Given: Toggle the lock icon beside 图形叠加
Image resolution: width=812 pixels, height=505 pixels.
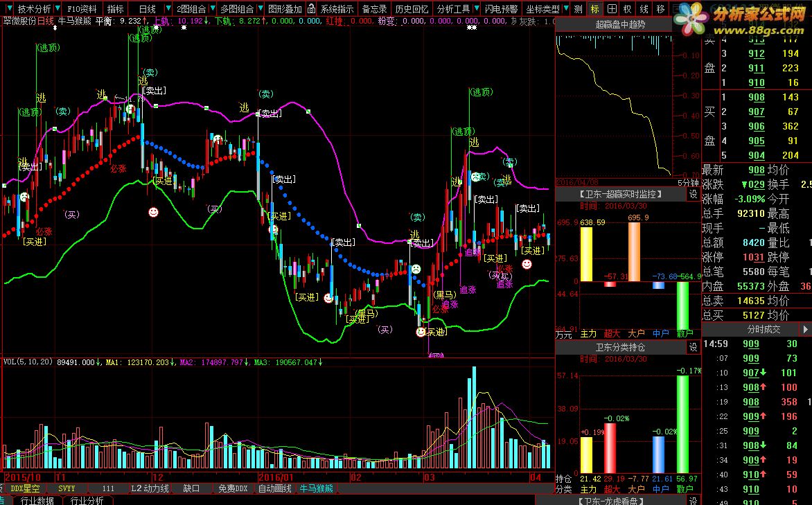Looking at the screenshot, I should tap(311, 9).
